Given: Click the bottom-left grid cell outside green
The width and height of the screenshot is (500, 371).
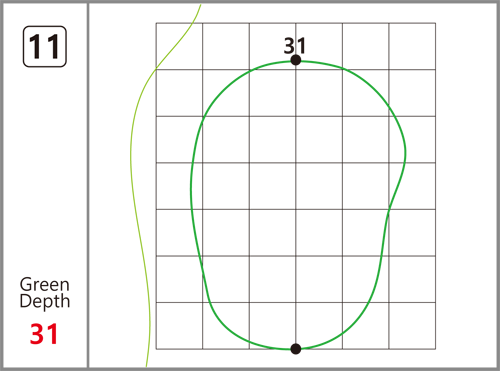Looking at the screenshot, I should pyautogui.click(x=179, y=326).
